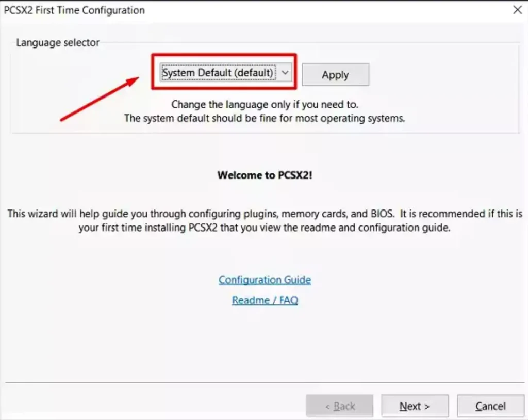
Task: Click the Language selector group label
Action: click(58, 43)
